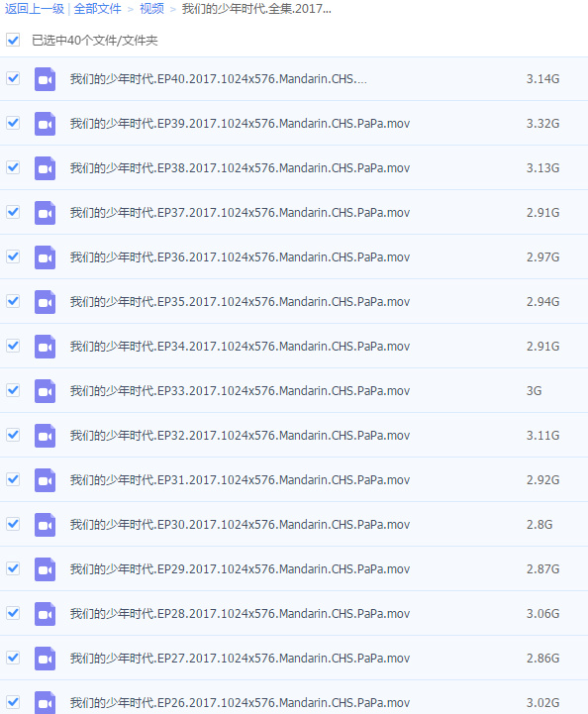Screen dimensions: 588x714
Task: Click the video icon for EP35 file
Action: coord(46,302)
